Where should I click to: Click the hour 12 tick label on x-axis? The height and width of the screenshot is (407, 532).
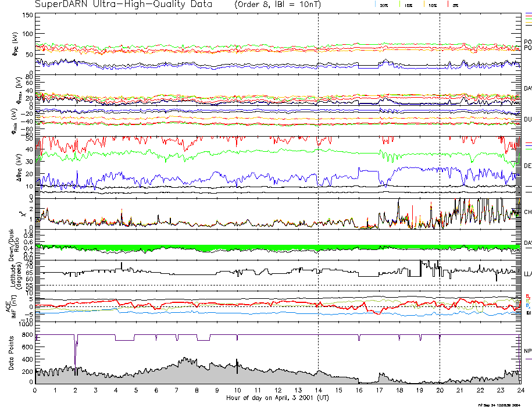[x=278, y=390]
